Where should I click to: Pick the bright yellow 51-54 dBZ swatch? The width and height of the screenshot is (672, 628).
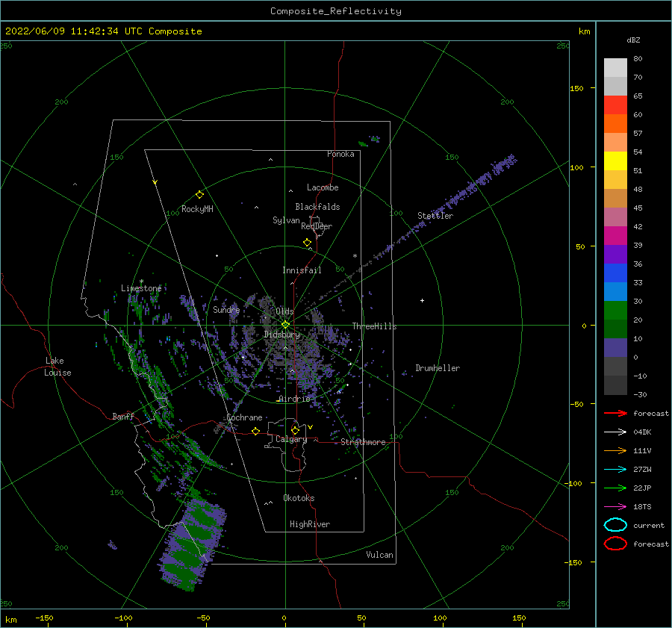[x=615, y=161]
